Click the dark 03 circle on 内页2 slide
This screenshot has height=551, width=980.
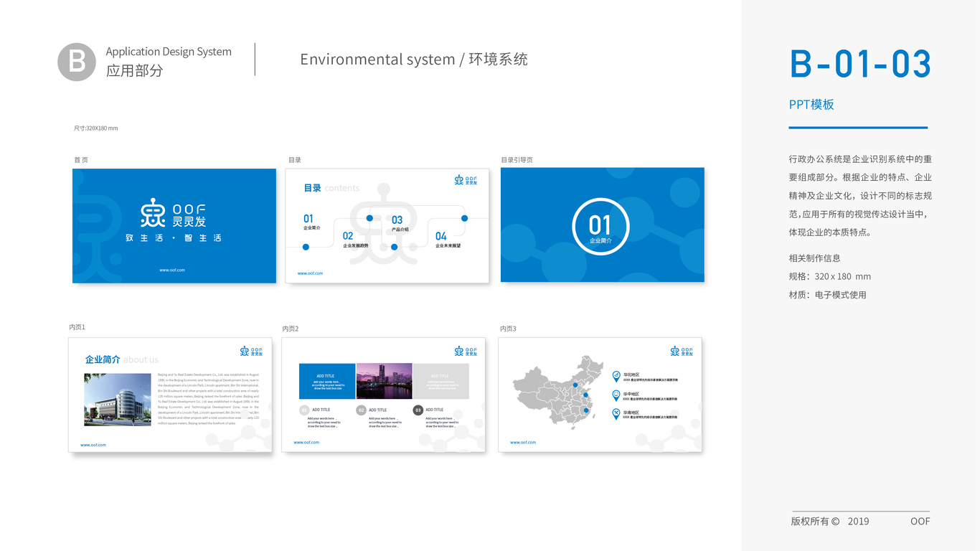[418, 410]
